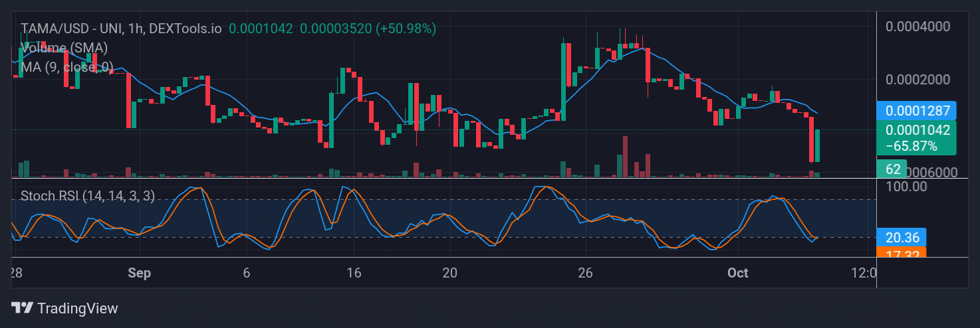980x328 pixels.
Task: Click the 26 date label on time axis
Action: pyautogui.click(x=585, y=273)
